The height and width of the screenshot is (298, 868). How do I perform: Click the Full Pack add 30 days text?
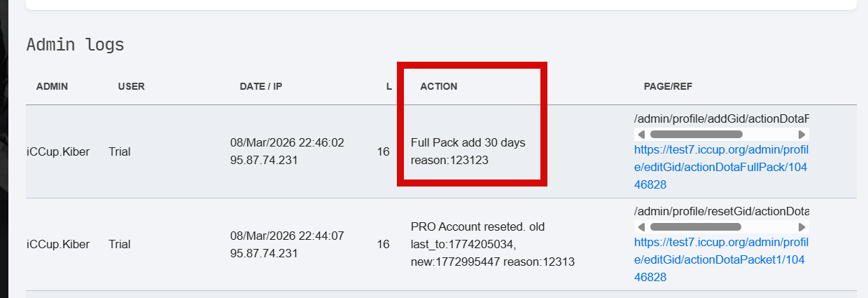coord(468,143)
